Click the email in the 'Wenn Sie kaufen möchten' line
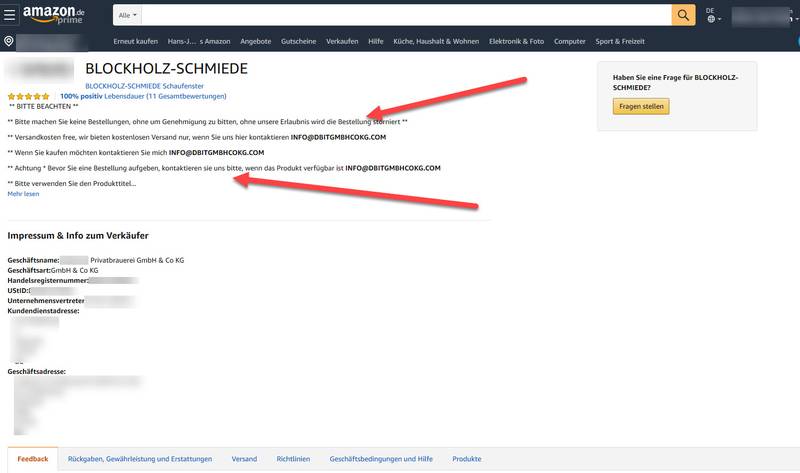800x473 pixels. click(x=216, y=153)
